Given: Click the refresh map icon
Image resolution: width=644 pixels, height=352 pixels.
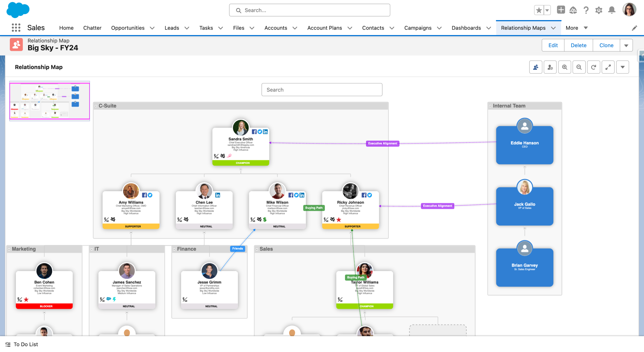Looking at the screenshot, I should pyautogui.click(x=593, y=67).
